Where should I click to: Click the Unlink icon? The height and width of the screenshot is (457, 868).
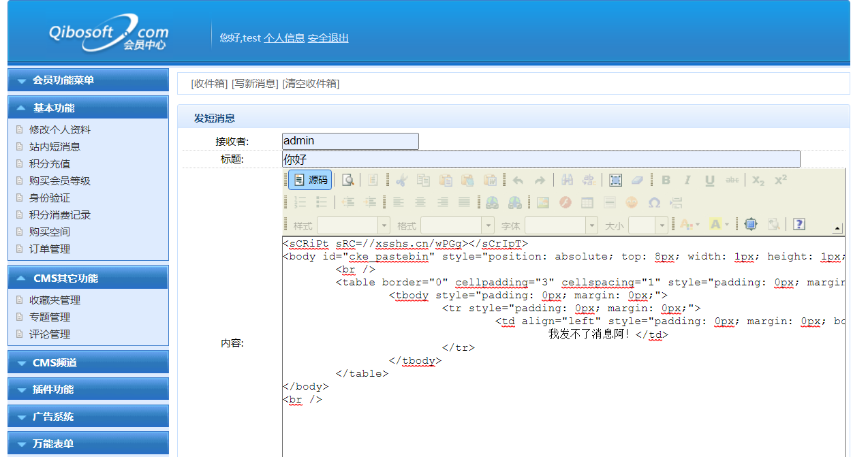coord(515,202)
